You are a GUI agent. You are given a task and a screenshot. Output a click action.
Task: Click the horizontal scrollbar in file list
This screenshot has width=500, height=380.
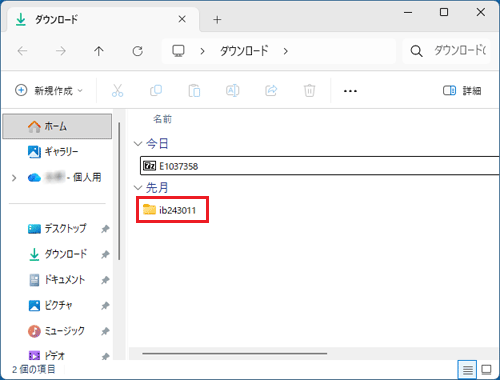click(x=234, y=353)
